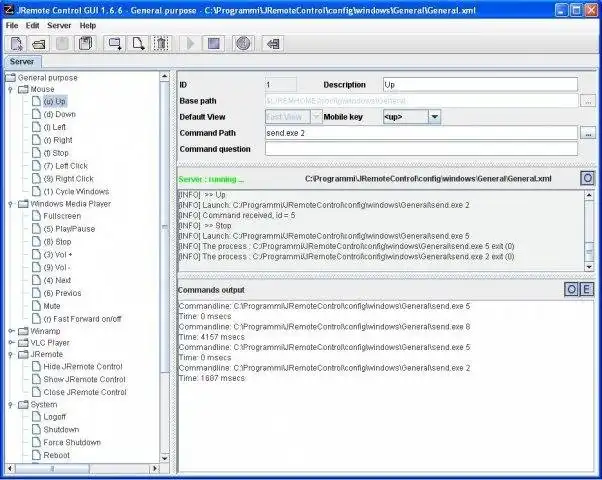Click the Description text field
The image size is (602, 480).
coord(480,84)
